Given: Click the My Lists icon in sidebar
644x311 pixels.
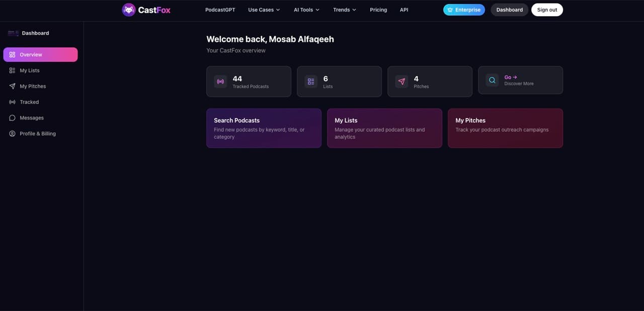Looking at the screenshot, I should pyautogui.click(x=13, y=70).
